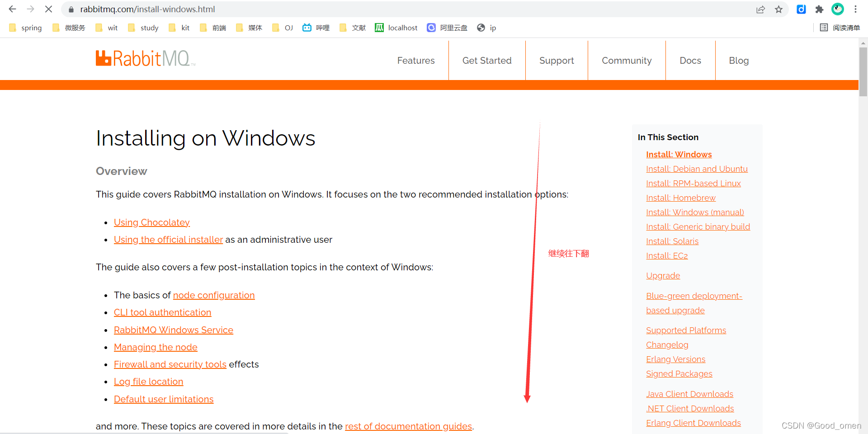This screenshot has height=434, width=868.
Task: Open the Extensions puzzle piece menu
Action: tap(819, 9)
